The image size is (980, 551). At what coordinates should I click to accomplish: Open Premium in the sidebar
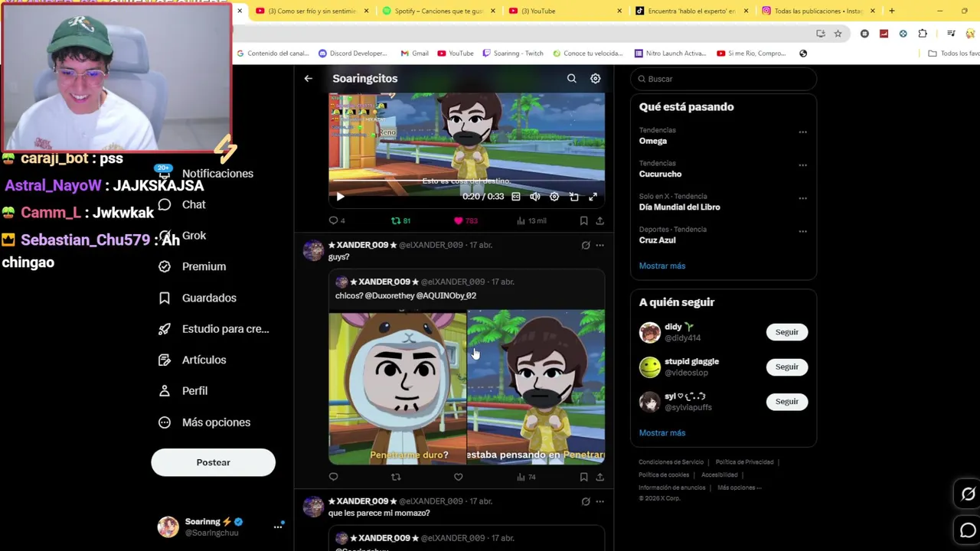coord(191,266)
